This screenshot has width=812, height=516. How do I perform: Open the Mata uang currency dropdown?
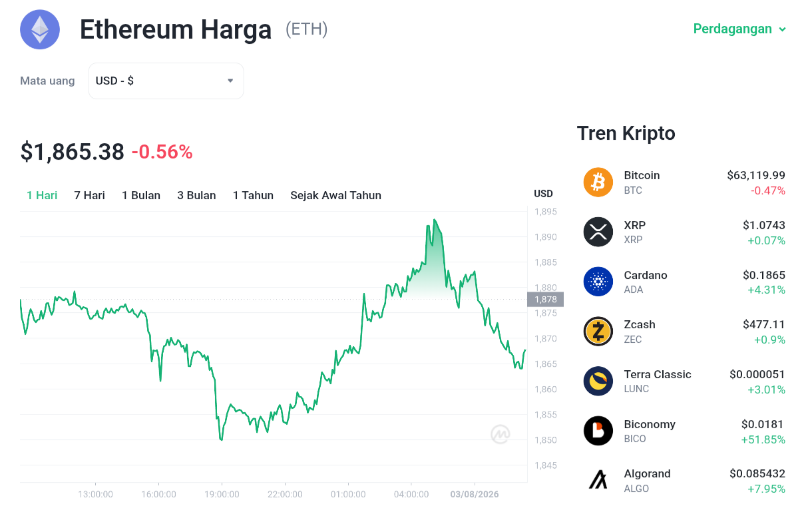click(x=166, y=81)
